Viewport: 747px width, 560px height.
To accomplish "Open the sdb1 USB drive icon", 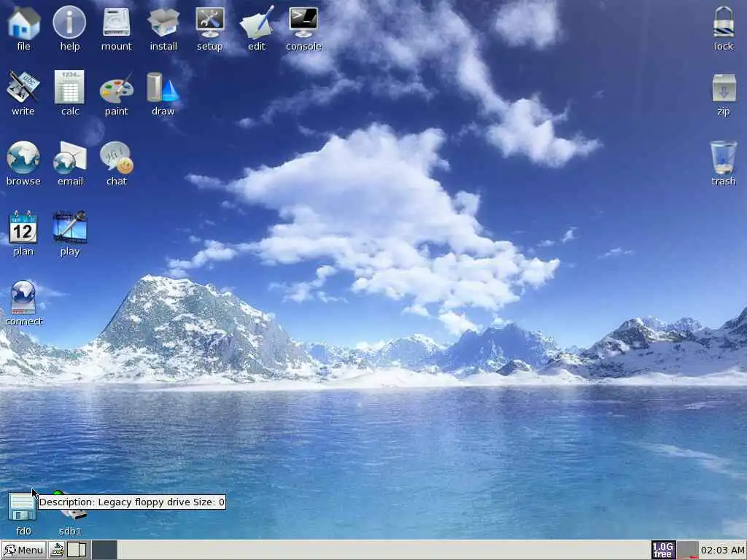I will tap(71, 512).
